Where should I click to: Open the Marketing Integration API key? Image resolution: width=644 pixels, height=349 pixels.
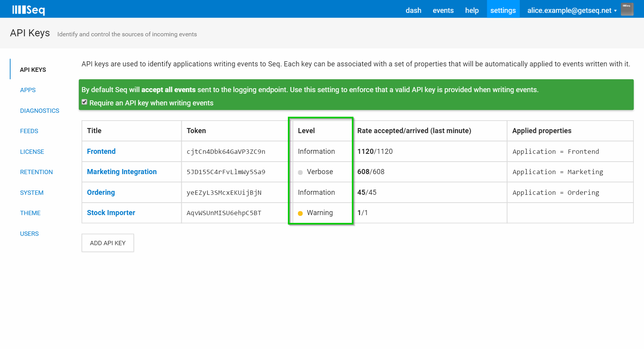(122, 172)
